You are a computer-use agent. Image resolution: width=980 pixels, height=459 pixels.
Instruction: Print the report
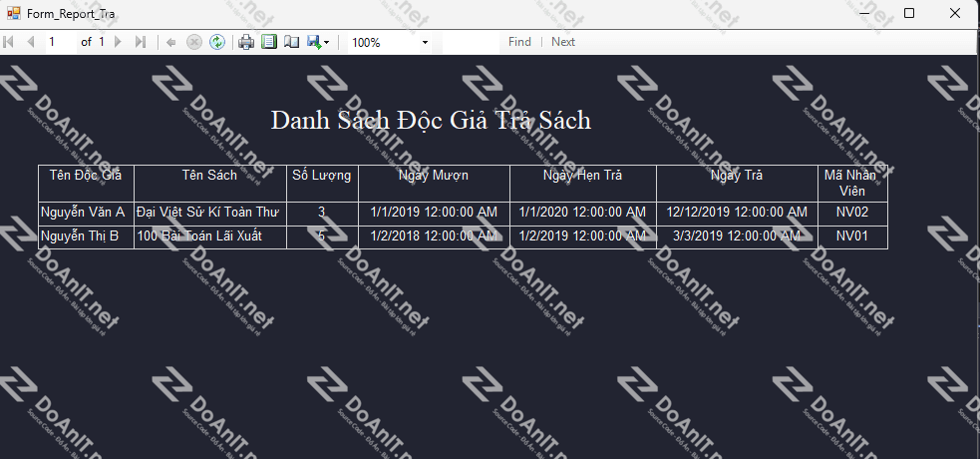tap(246, 42)
